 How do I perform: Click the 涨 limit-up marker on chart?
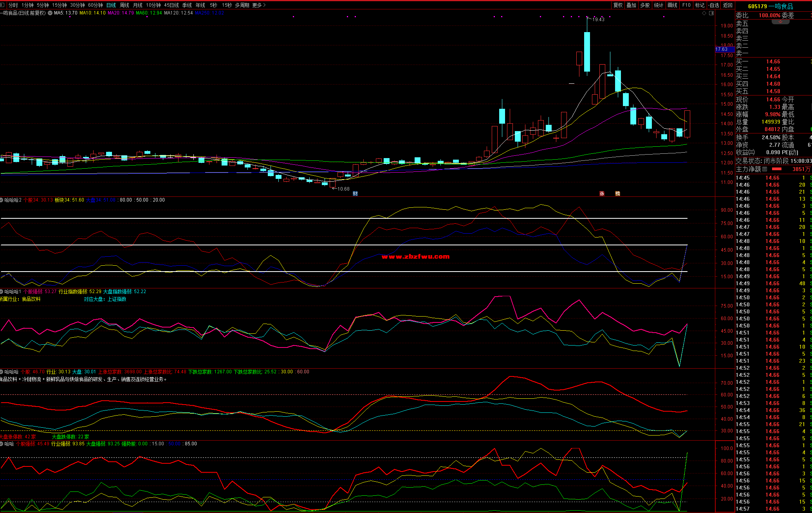[602, 193]
